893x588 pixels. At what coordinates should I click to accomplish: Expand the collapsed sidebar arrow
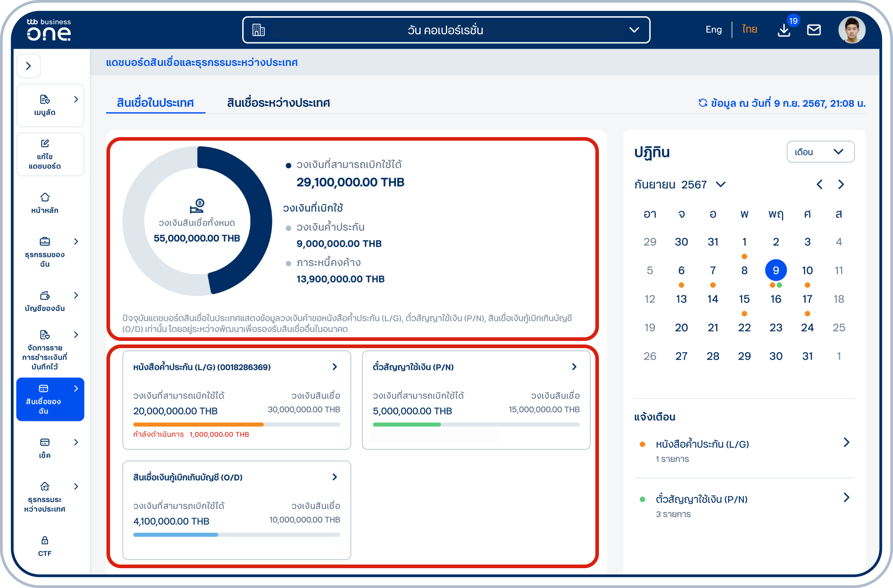pos(29,66)
